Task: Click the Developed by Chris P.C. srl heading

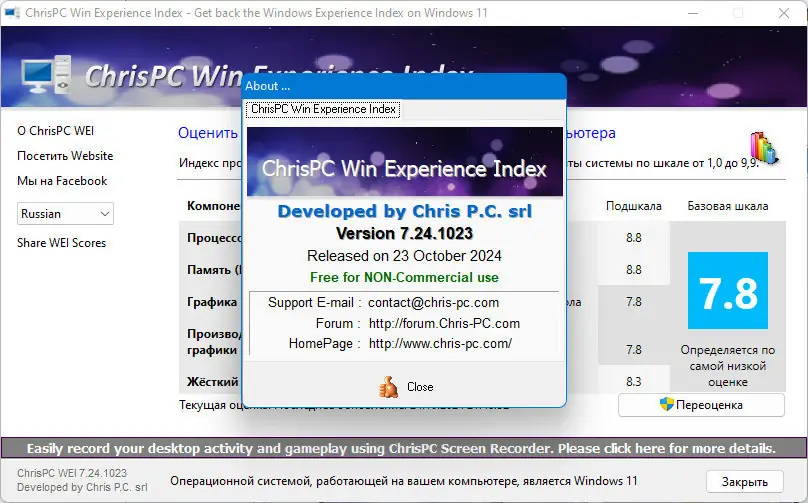Action: (x=405, y=211)
